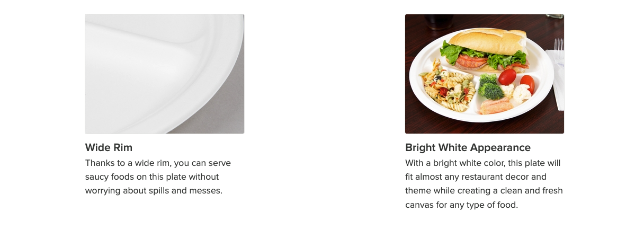Click the bright white color description paragraph
The image size is (644, 229).
[484, 183]
